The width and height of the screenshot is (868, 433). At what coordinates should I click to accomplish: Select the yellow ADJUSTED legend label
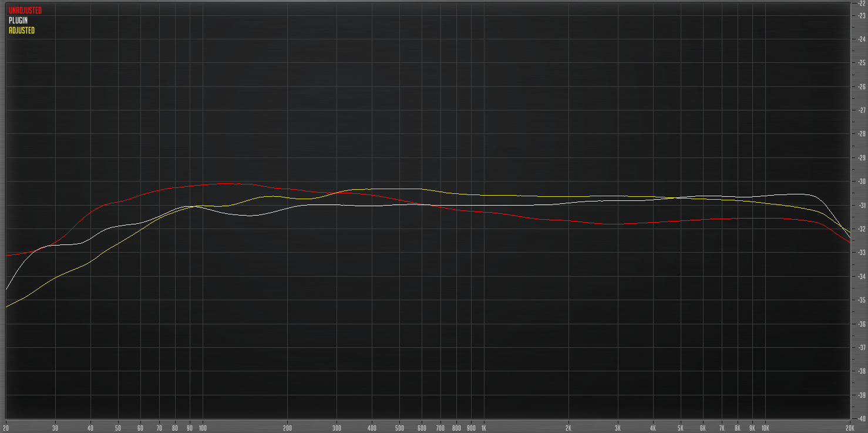click(x=22, y=31)
